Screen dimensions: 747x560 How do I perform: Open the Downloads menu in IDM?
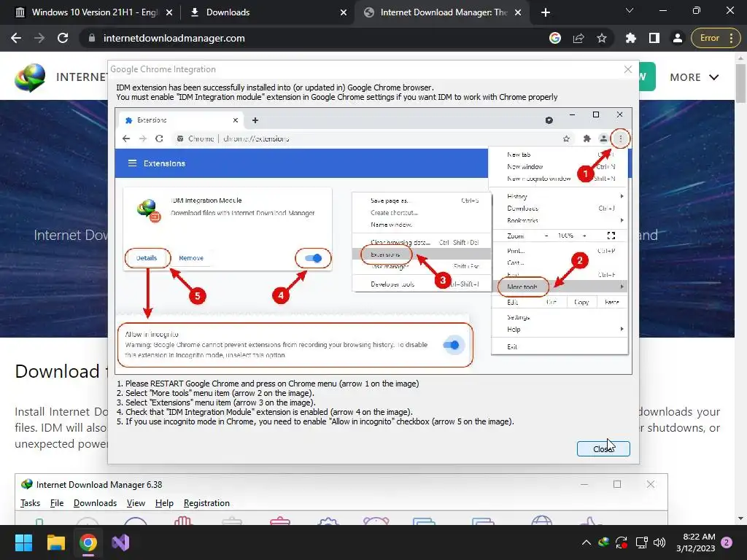(96, 503)
